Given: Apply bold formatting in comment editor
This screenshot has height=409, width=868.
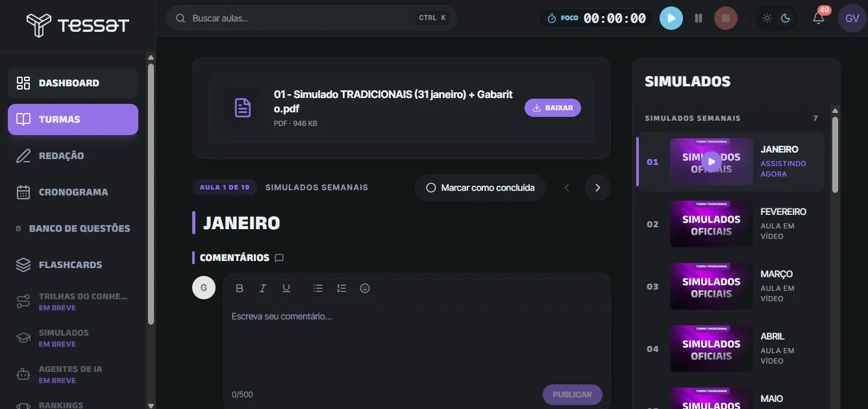Looking at the screenshot, I should point(240,288).
